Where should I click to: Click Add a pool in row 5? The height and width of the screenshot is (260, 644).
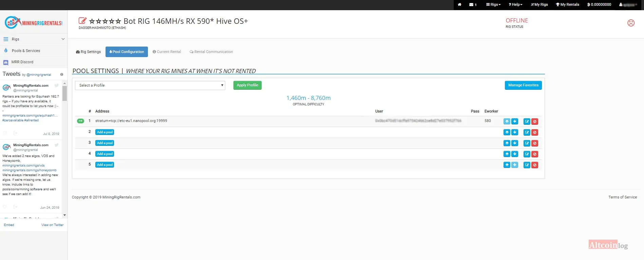tap(105, 165)
